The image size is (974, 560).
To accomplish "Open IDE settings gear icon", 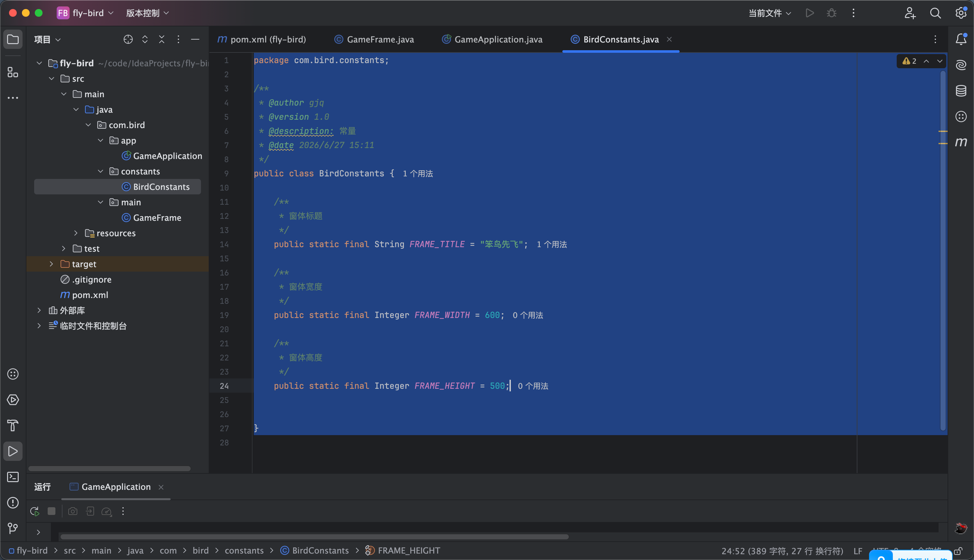I will (x=961, y=13).
